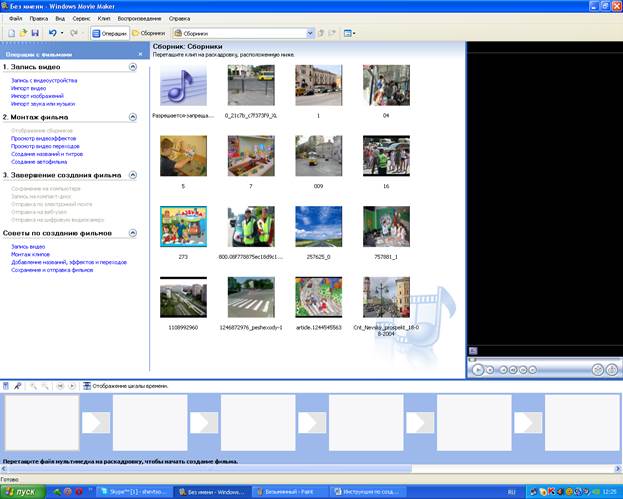Close the Операции с фильмами pane
This screenshot has height=499, width=623.
pyautogui.click(x=140, y=54)
